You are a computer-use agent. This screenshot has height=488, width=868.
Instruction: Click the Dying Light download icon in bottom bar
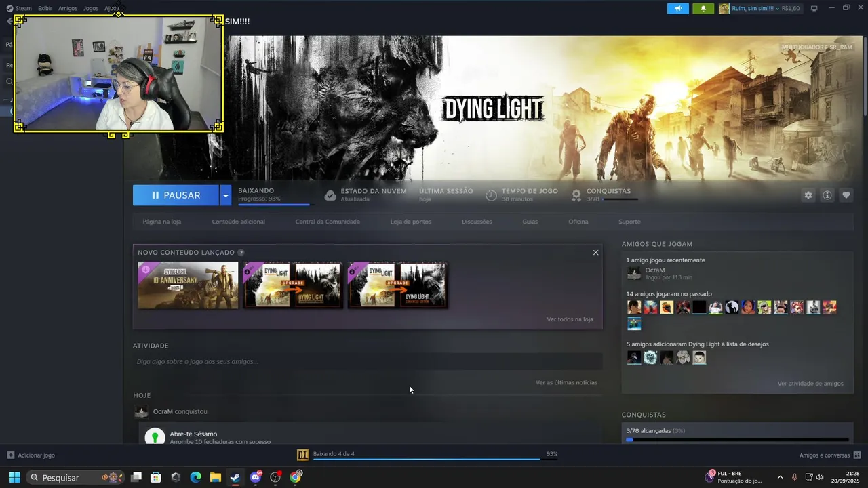coord(302,455)
